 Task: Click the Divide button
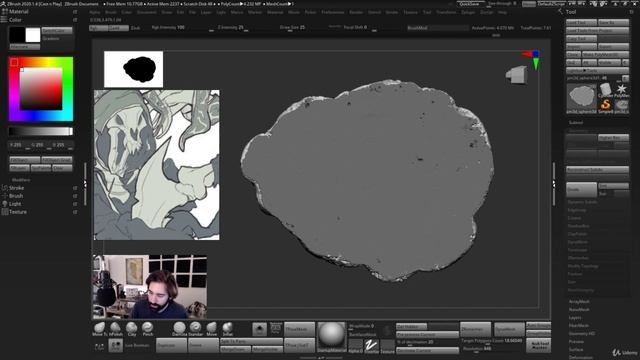pos(581,189)
